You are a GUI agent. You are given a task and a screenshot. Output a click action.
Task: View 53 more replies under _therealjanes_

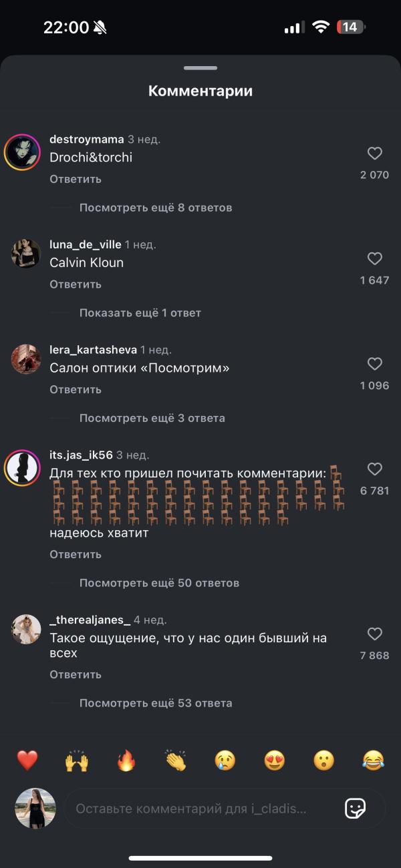[x=156, y=703]
